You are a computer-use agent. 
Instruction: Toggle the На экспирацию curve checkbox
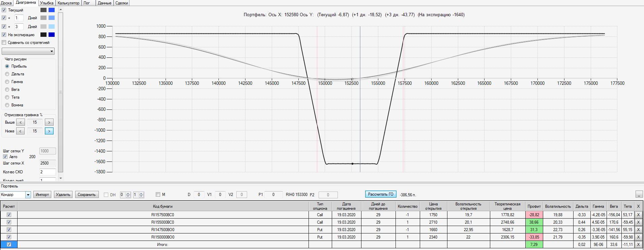tap(4, 34)
